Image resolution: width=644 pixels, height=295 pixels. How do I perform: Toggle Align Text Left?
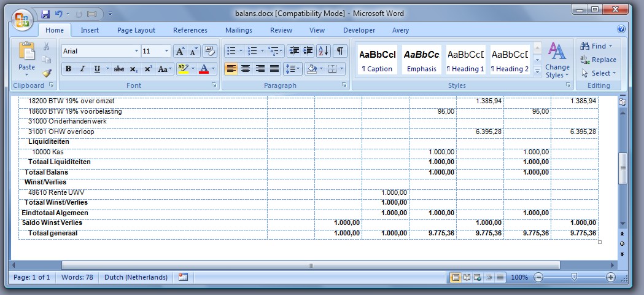(x=231, y=69)
